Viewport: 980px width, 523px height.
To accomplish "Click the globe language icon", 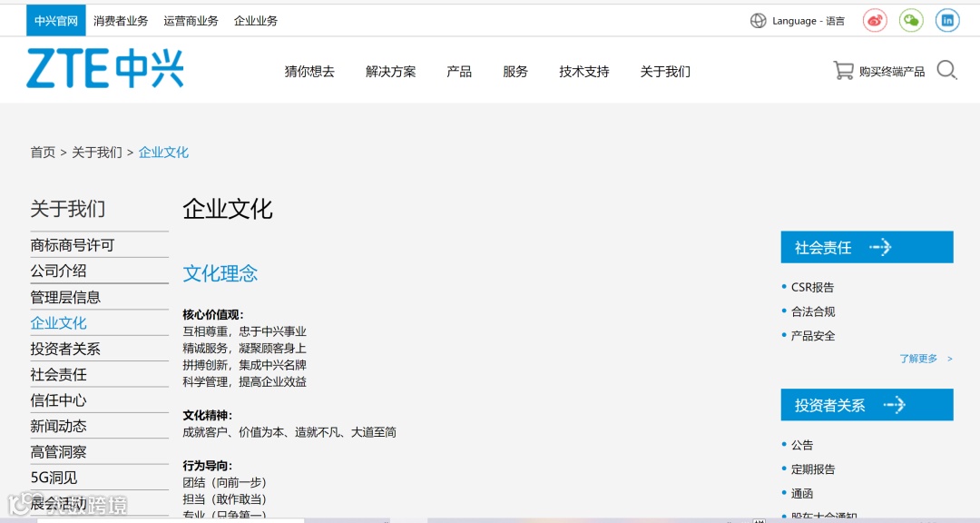I will point(758,21).
